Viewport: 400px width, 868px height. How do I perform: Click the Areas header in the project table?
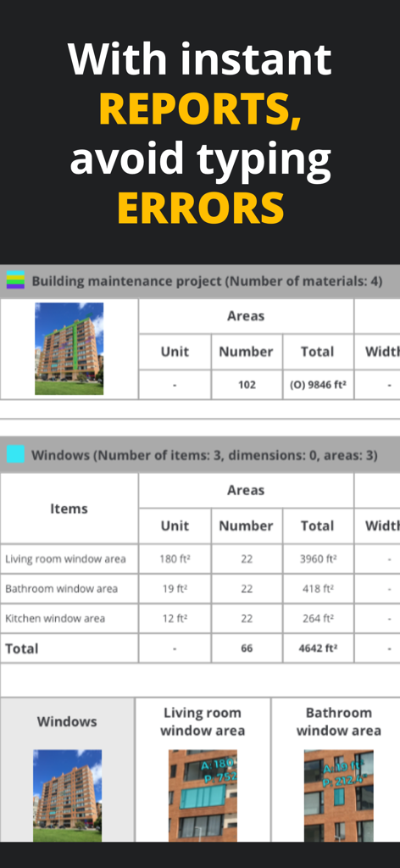[246, 316]
